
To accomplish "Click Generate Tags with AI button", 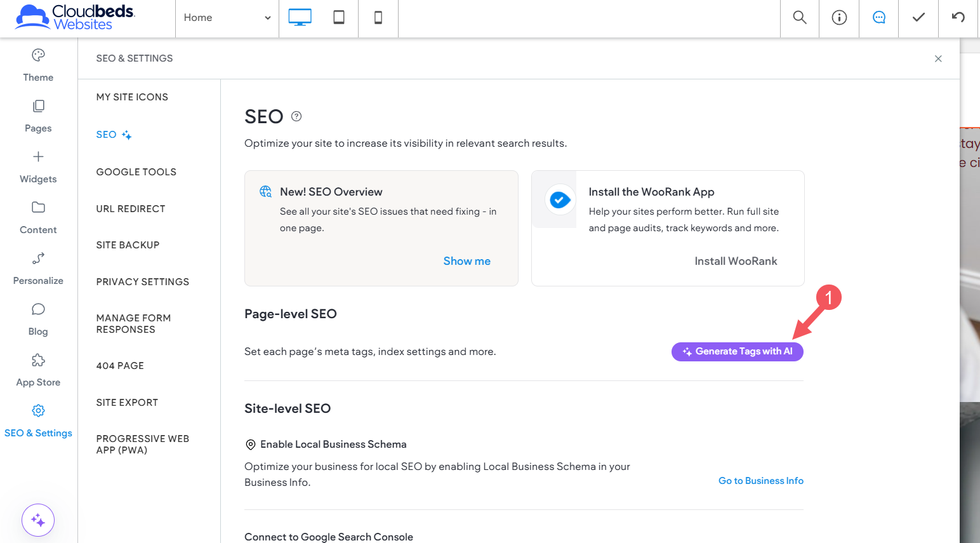I will (x=737, y=352).
